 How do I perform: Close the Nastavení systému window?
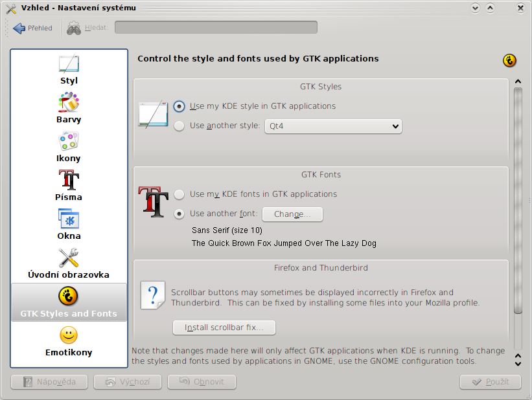[520, 8]
